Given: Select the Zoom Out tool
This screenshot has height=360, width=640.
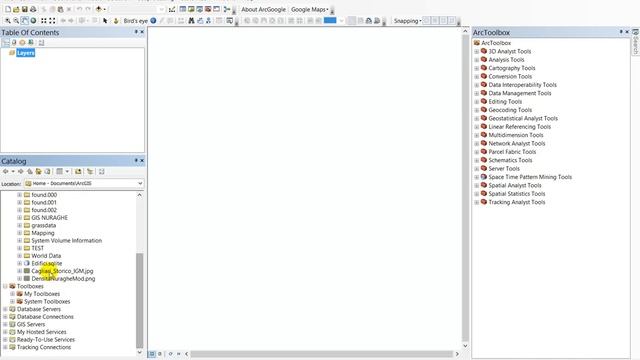Looking at the screenshot, I should tap(16, 20).
